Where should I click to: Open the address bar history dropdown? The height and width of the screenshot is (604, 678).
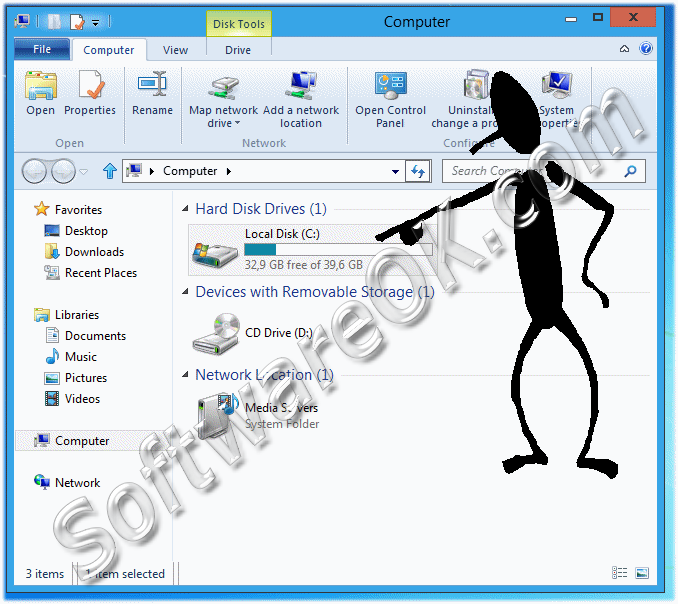click(395, 172)
